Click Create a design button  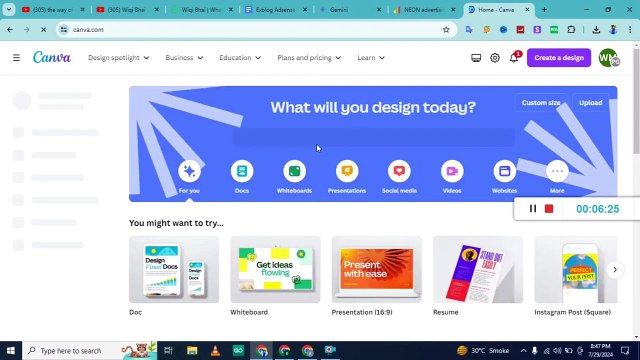(x=559, y=58)
